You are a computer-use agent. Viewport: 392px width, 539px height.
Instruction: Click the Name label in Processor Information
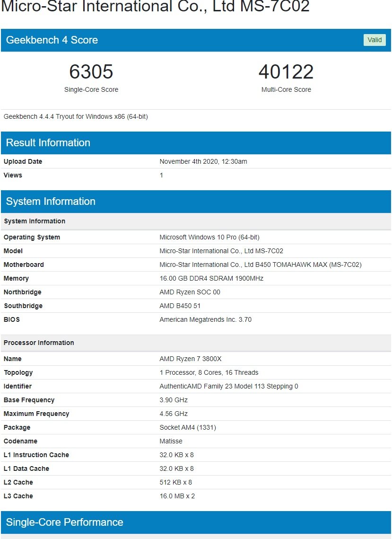point(12,359)
